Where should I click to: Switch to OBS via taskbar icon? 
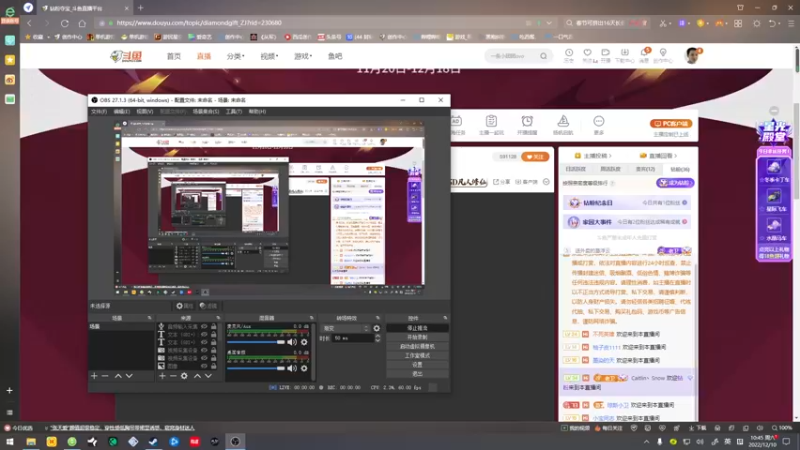[x=235, y=441]
